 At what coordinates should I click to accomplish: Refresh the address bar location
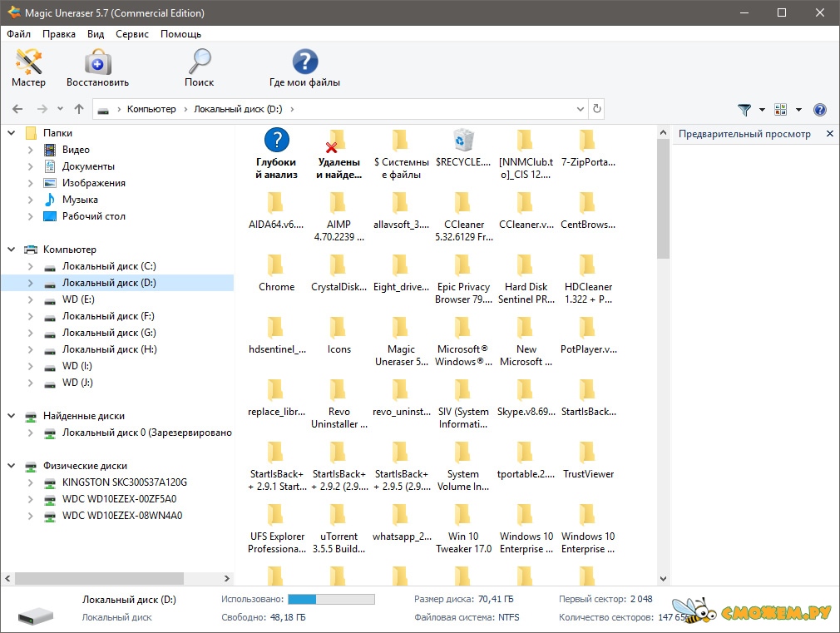597,109
